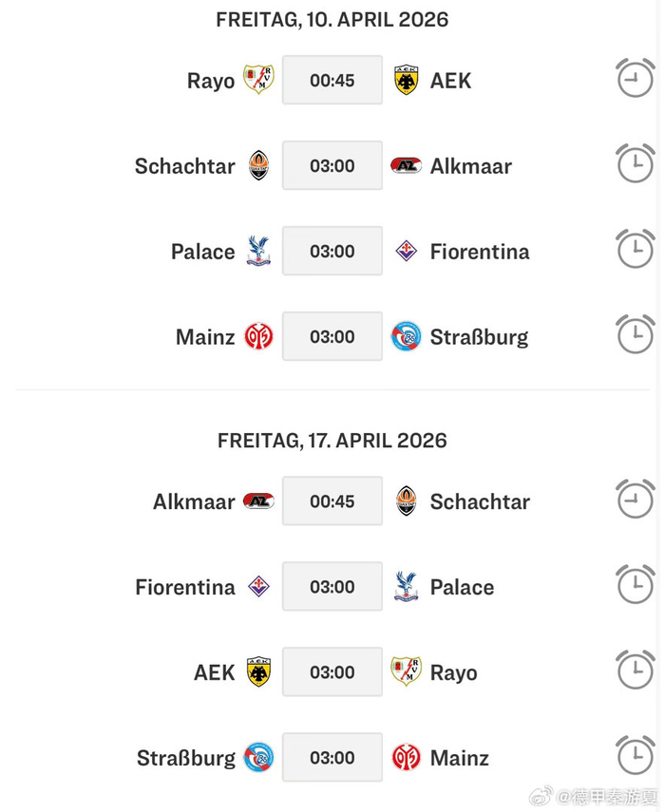
Task: Click the AEK crest beside 00:45 kickoff
Action: coord(407,81)
